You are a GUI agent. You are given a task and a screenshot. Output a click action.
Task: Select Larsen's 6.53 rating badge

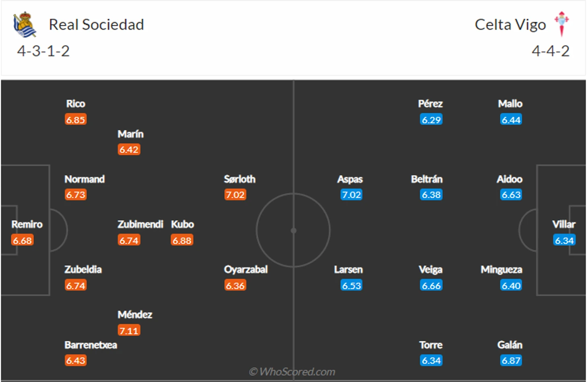pyautogui.click(x=351, y=285)
